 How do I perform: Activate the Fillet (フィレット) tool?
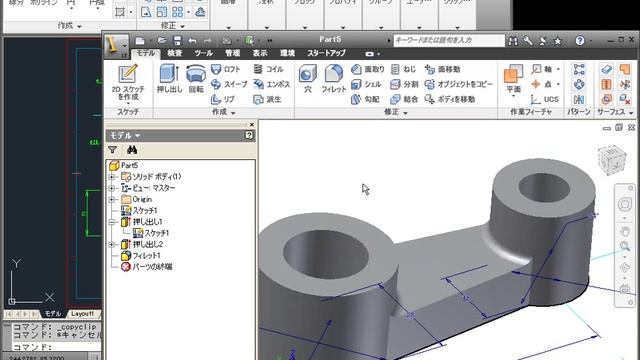click(x=333, y=78)
